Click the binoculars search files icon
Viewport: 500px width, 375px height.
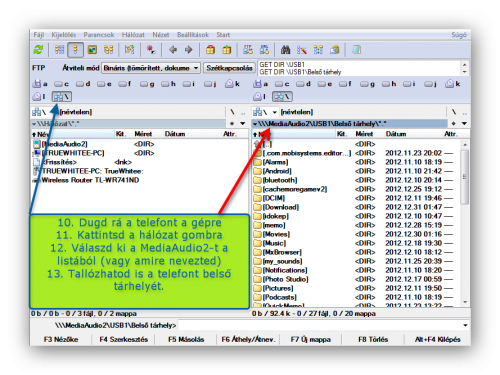click(x=285, y=50)
